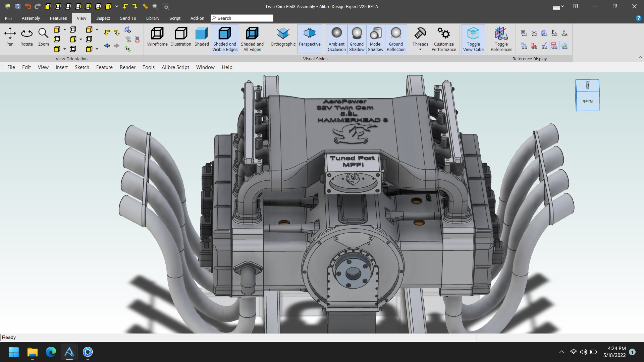Click the grey Redo arrow
Screen dimensions: 644x362
(38, 6)
